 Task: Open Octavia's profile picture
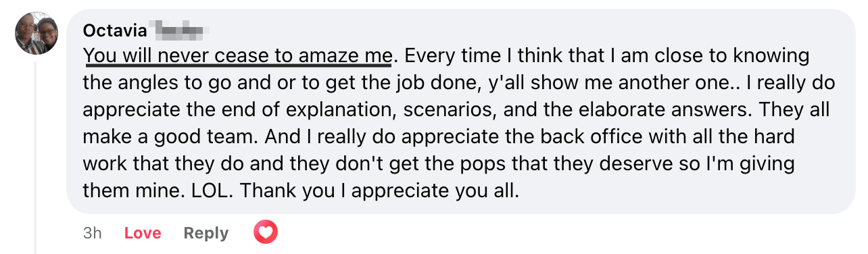click(x=37, y=34)
